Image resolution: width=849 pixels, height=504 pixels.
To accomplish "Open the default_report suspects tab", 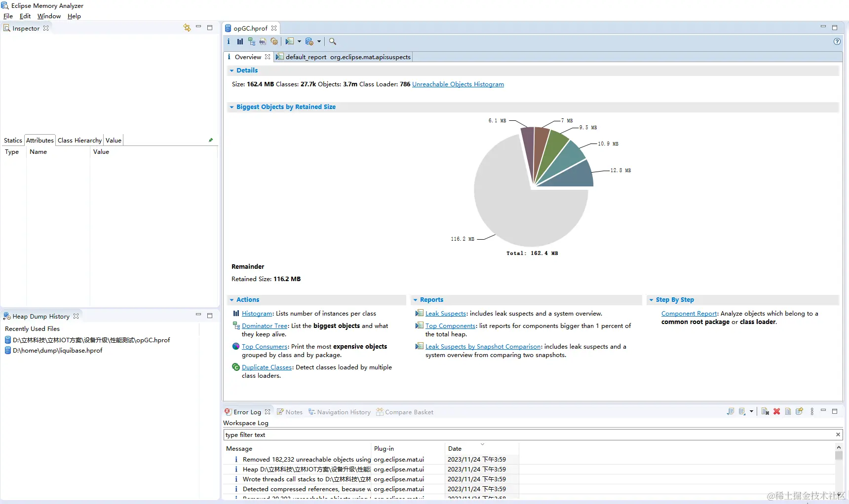I will [x=343, y=57].
